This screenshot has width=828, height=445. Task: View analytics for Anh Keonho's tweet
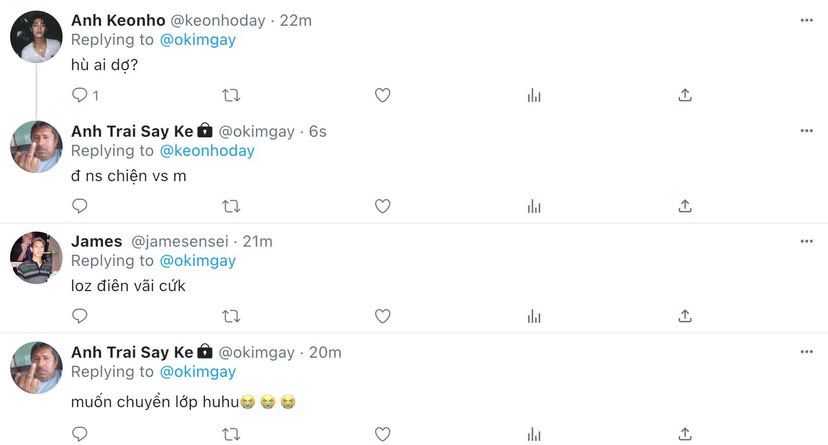click(x=534, y=95)
